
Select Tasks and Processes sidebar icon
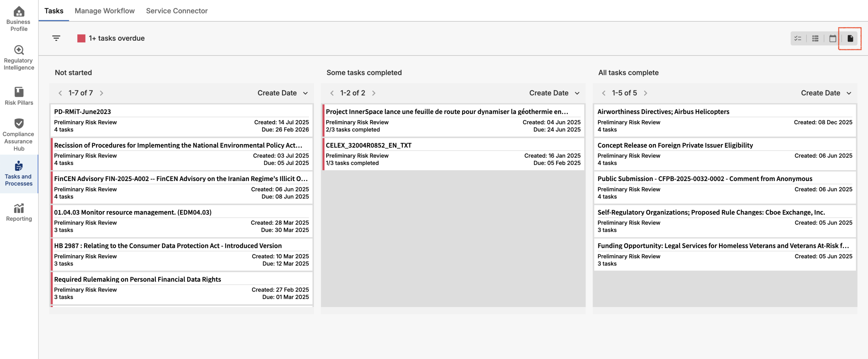click(x=19, y=174)
